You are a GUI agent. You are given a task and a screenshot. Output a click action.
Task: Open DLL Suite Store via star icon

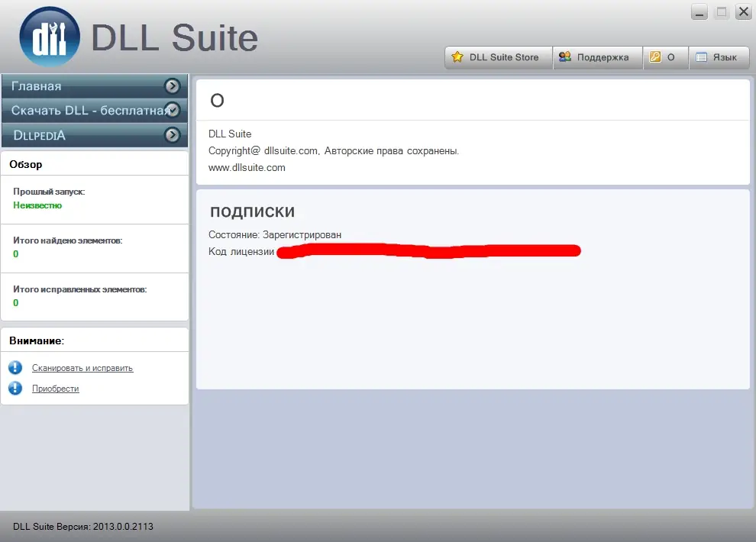click(457, 56)
